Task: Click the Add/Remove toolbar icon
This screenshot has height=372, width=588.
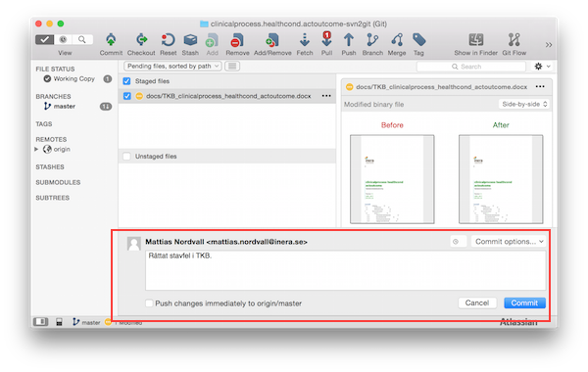Action: 272,40
